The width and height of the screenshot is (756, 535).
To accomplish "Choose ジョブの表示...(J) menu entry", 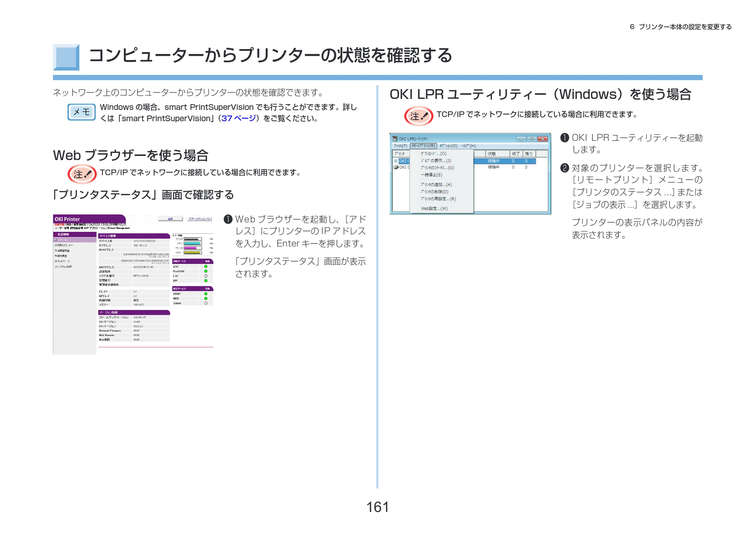I will [x=436, y=160].
